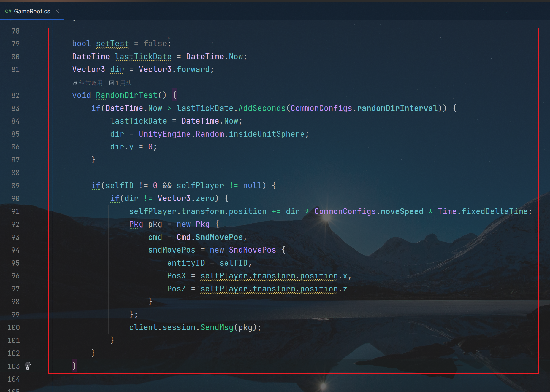
Task: Click the AddSeconds method call
Action: coord(262,108)
